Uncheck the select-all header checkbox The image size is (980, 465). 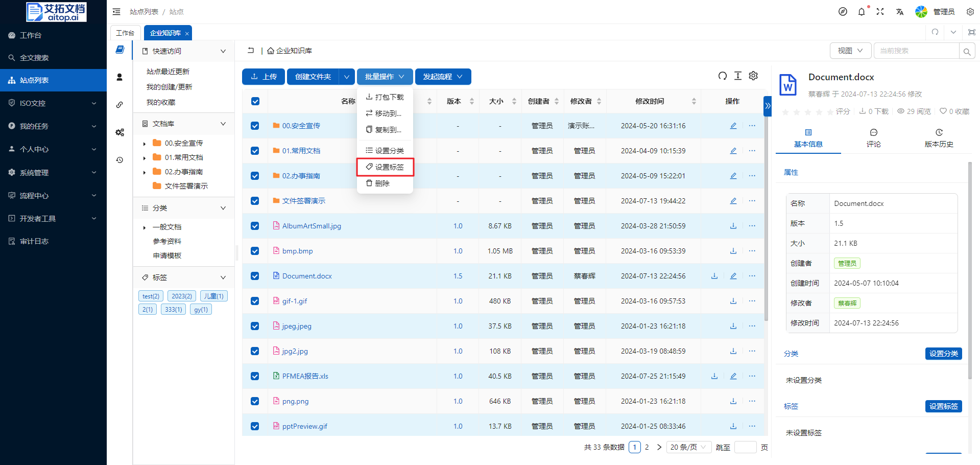tap(255, 101)
